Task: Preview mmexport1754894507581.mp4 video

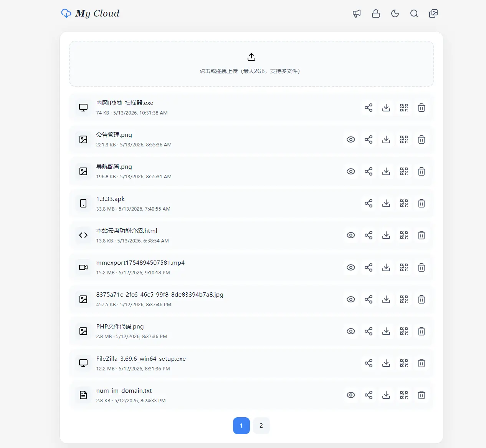Action: coord(351,267)
